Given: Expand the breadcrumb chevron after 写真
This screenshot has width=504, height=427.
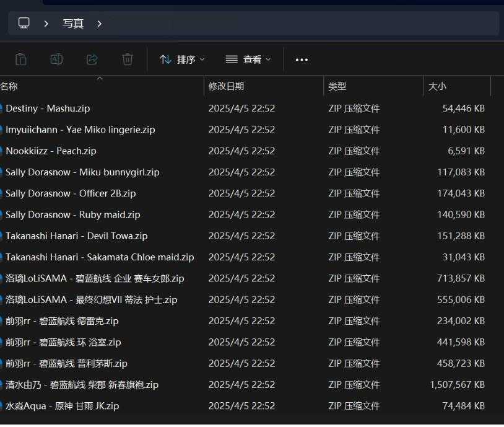Looking at the screenshot, I should [99, 23].
